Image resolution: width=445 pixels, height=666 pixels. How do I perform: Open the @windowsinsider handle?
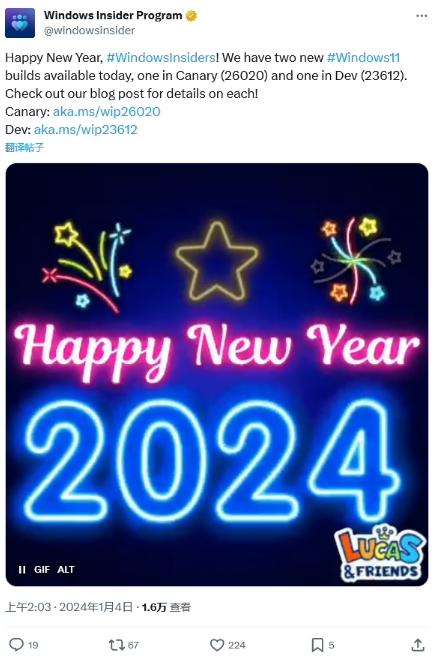pos(89,31)
